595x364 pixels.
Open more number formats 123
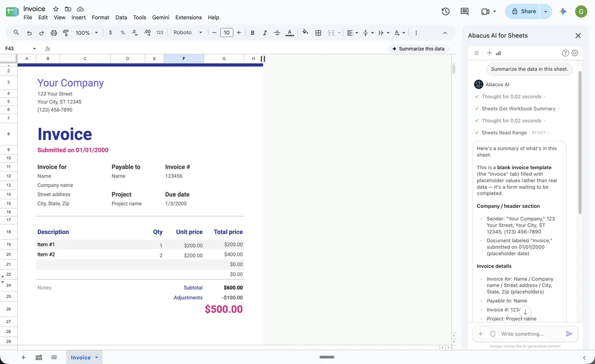(160, 33)
